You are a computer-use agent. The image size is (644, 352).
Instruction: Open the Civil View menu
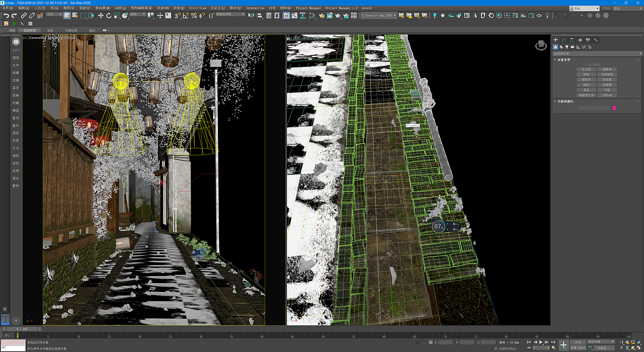click(x=198, y=8)
